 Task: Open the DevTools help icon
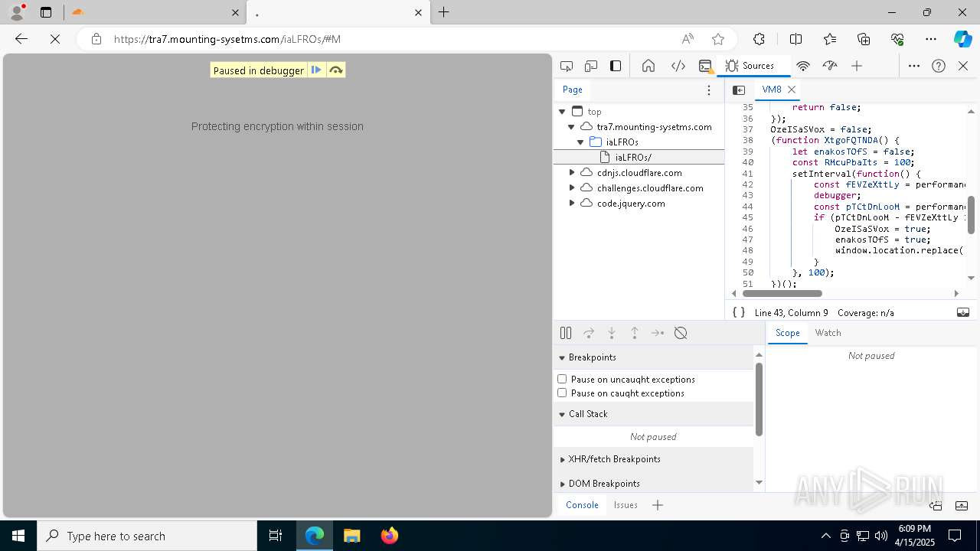[939, 66]
